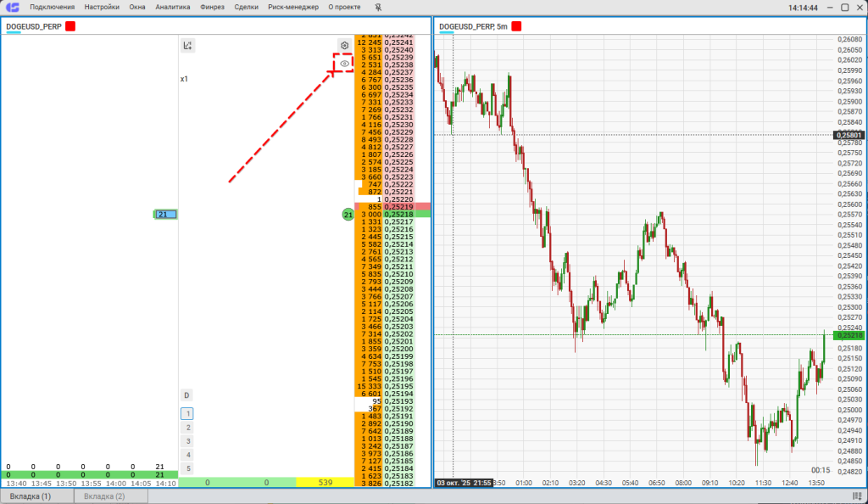The height and width of the screenshot is (504, 868).
Task: Click the red square next to DOGEUSD_PERP order book title
Action: [70, 26]
